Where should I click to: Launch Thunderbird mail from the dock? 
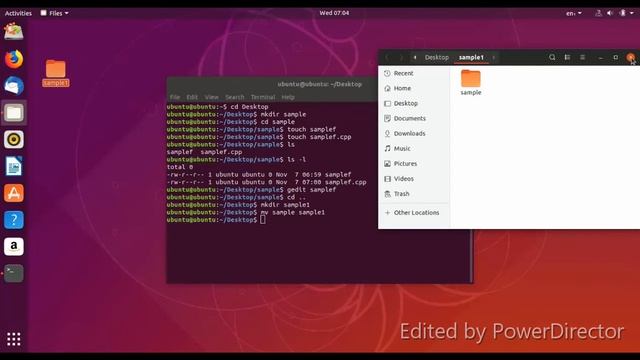tap(14, 86)
